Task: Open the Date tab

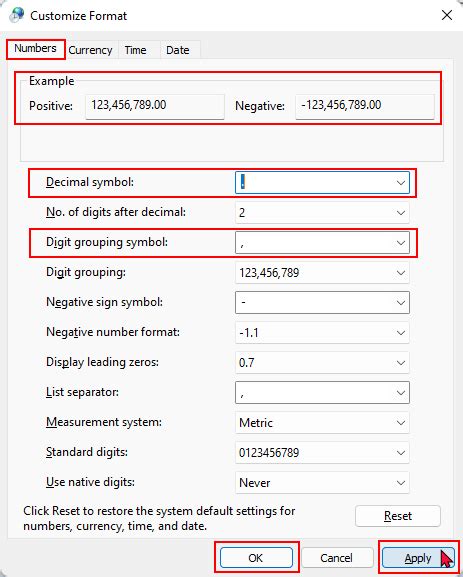Action: click(x=178, y=50)
